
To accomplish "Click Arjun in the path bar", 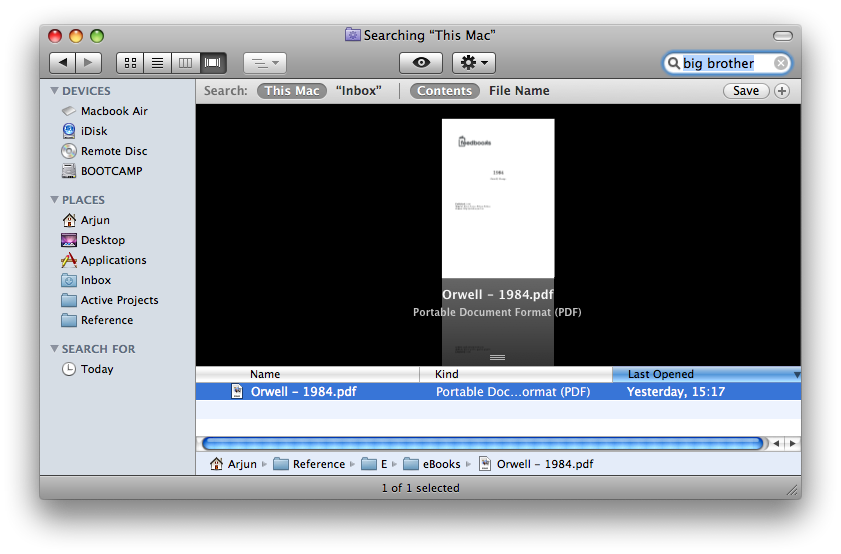I will pos(233,464).
